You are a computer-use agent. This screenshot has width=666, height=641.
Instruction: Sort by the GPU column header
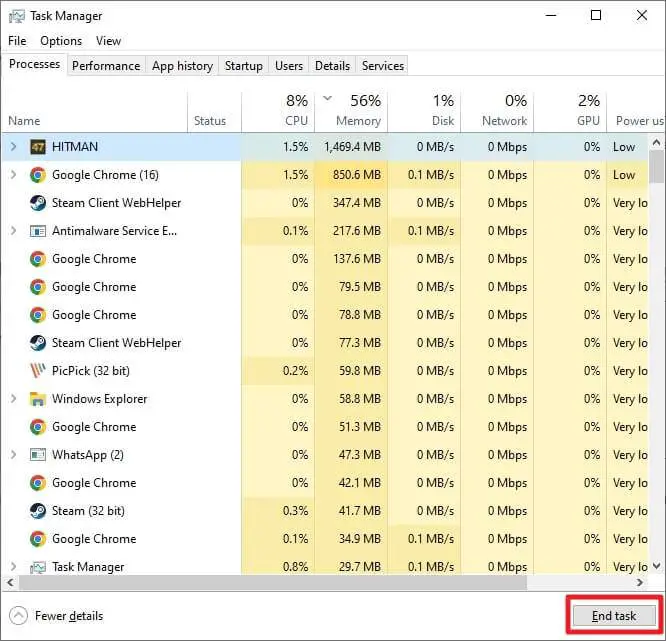pyautogui.click(x=570, y=113)
